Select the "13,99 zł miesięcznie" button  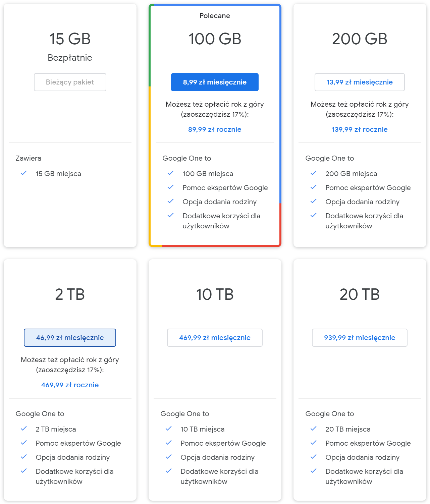pyautogui.click(x=360, y=82)
